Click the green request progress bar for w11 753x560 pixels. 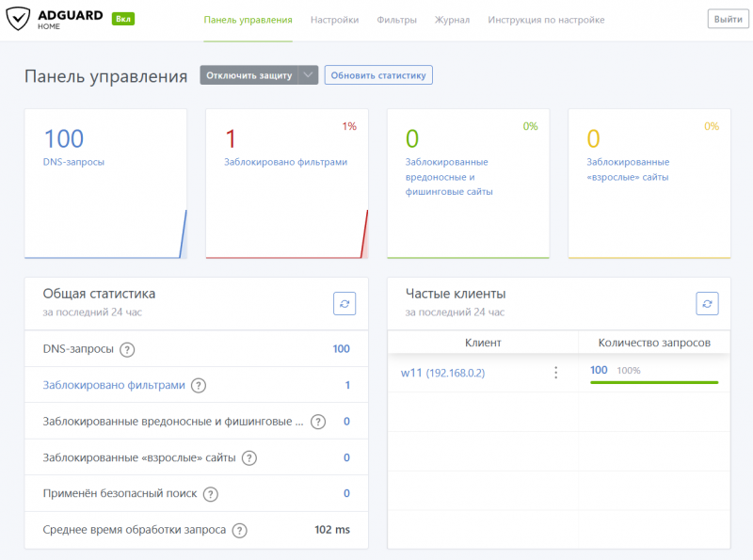tap(654, 382)
